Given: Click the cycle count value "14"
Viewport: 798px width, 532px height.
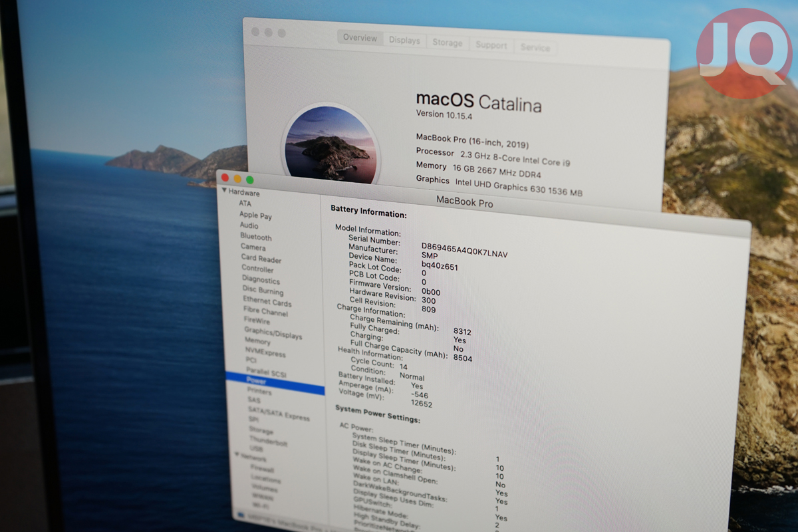Looking at the screenshot, I should pos(404,366).
